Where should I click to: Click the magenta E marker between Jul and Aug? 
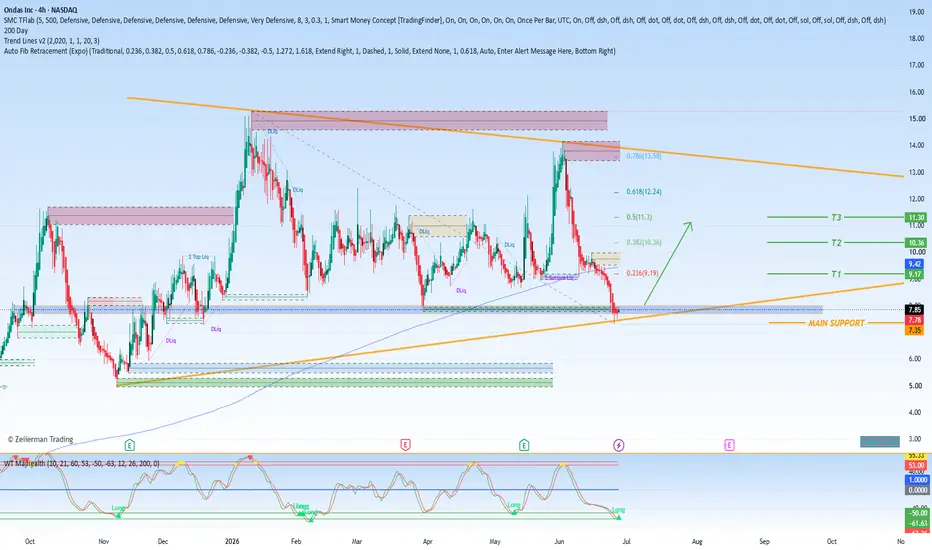pos(729,445)
